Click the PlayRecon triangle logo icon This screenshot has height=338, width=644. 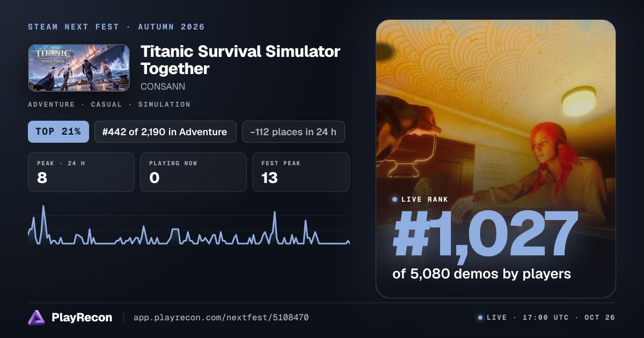coord(36,318)
